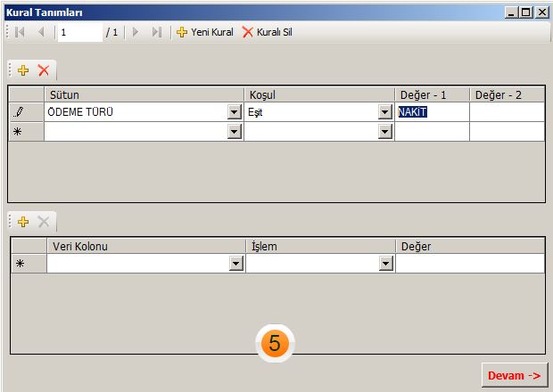Screen dimensions: 553x392
Task: Click the ÖDEME TÜRÜ cell text
Action: pos(80,112)
